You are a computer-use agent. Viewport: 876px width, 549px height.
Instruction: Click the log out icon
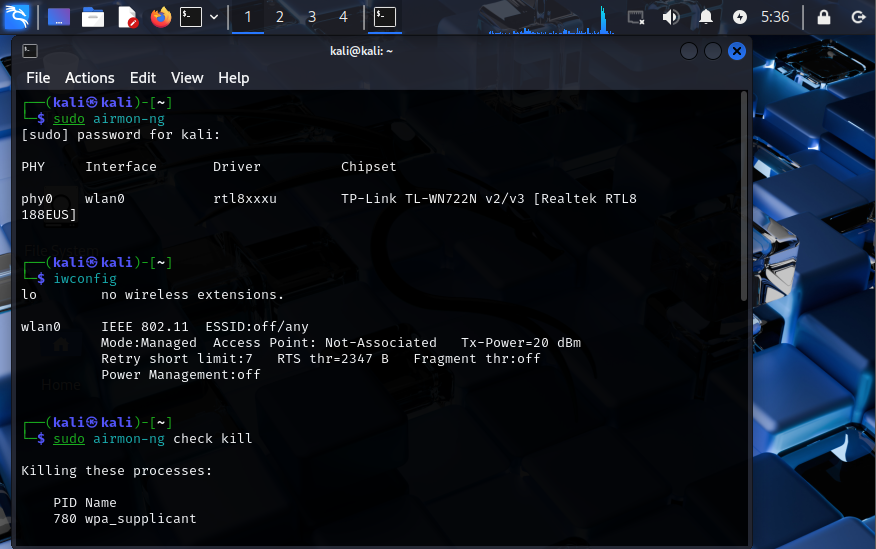858,17
